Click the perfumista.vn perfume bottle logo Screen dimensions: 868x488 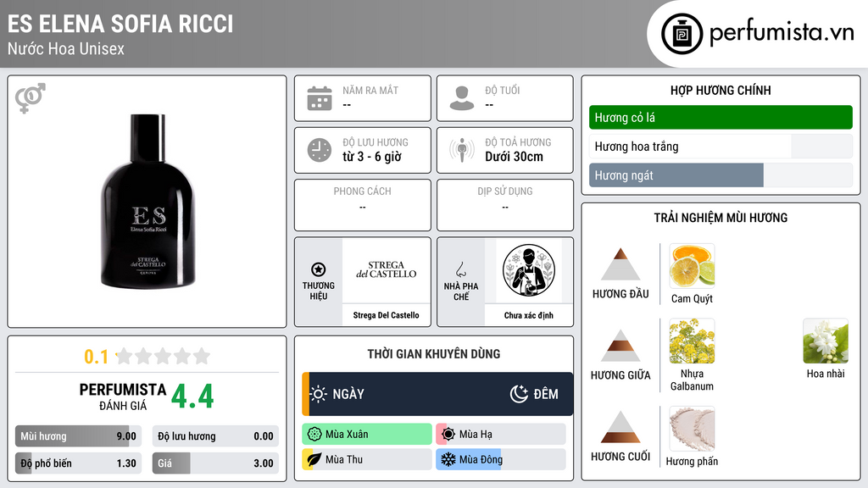[x=682, y=34]
